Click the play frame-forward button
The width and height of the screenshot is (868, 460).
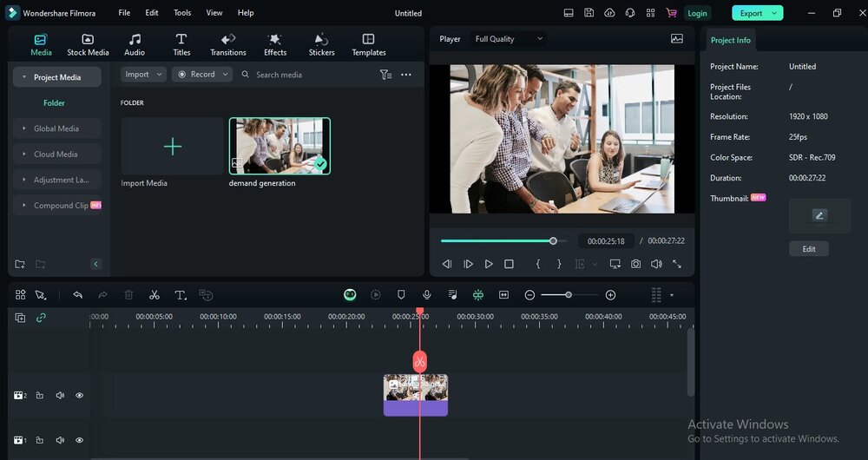(468, 264)
